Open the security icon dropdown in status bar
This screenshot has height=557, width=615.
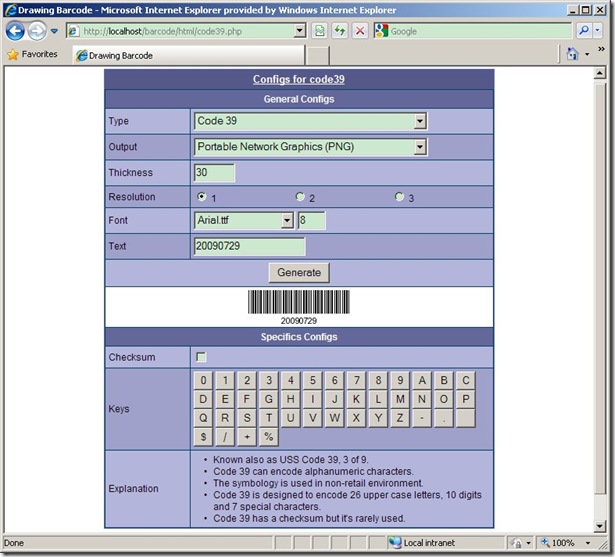(x=529, y=543)
